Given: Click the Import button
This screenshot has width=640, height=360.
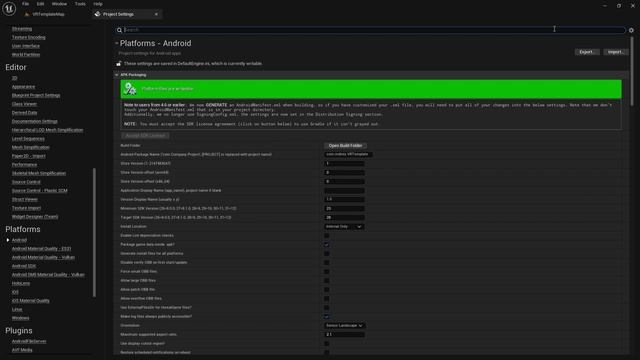Looking at the screenshot, I should click(x=615, y=52).
